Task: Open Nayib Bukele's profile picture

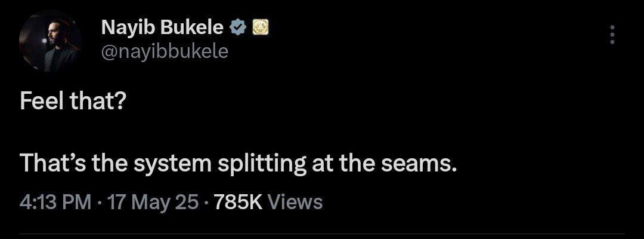Action: [50, 41]
